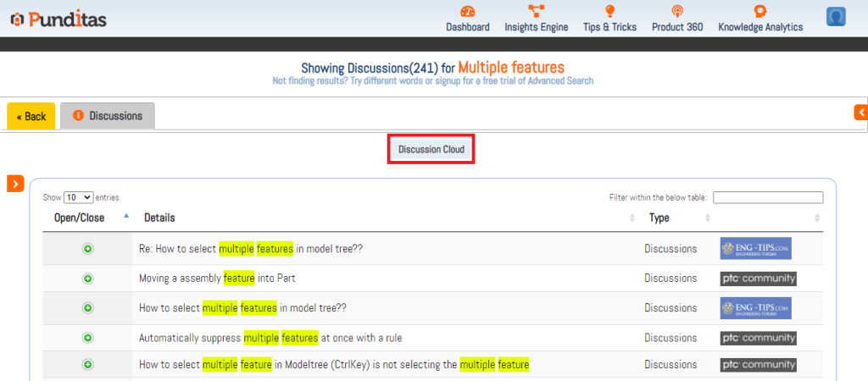Expand 'Automatically suppress multiple features' row
This screenshot has height=381, width=868.
click(87, 338)
